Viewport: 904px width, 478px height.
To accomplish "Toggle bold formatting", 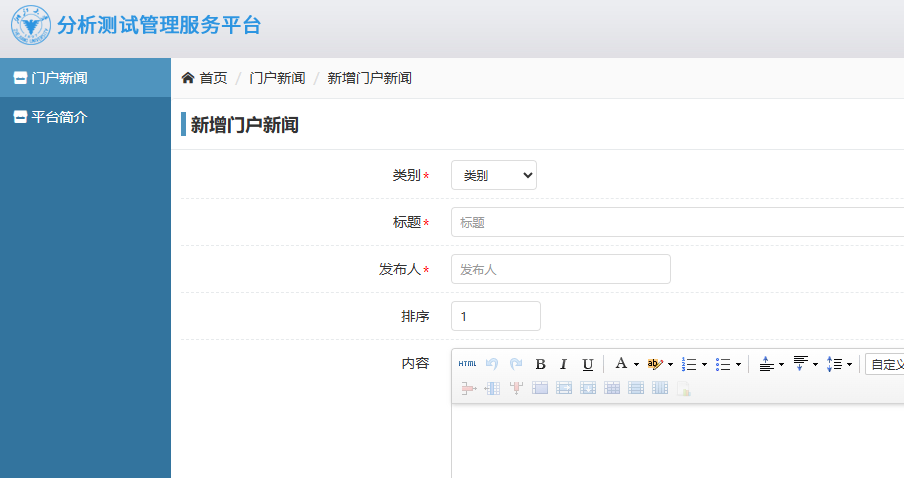I will pos(540,364).
